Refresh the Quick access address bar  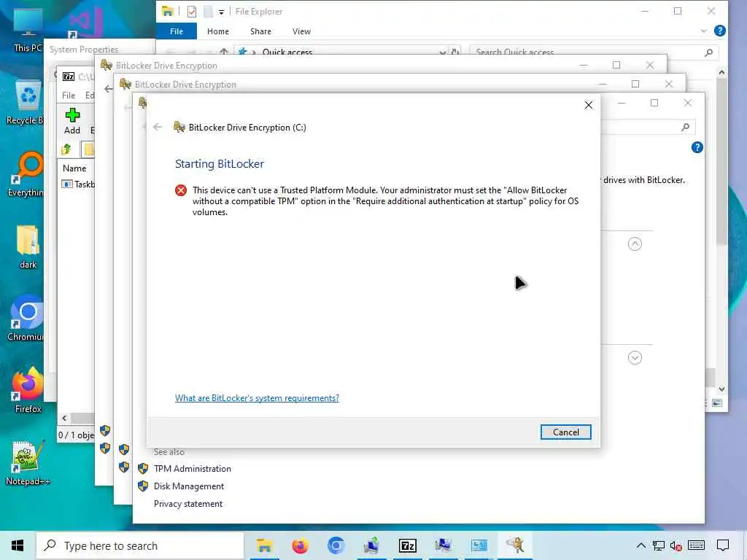[x=455, y=52]
